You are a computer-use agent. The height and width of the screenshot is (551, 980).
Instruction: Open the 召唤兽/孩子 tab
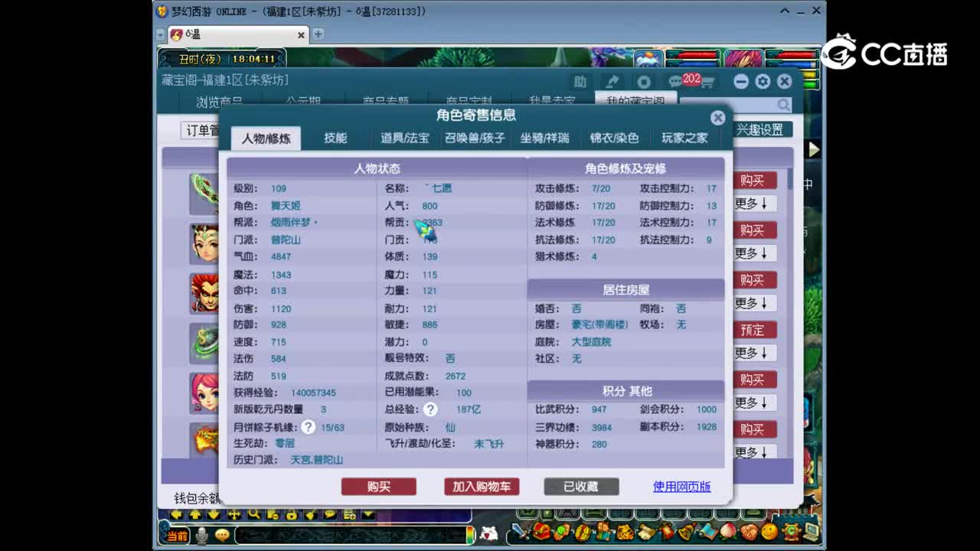tap(475, 138)
